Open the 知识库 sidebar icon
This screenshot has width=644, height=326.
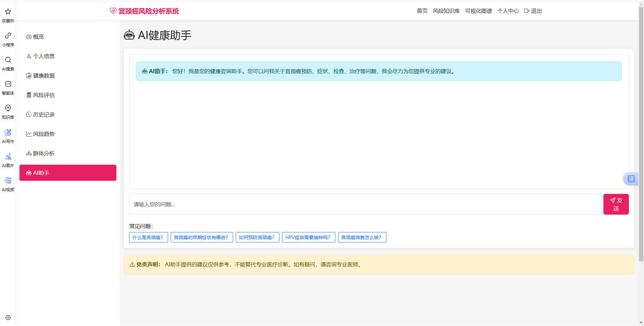point(8,111)
